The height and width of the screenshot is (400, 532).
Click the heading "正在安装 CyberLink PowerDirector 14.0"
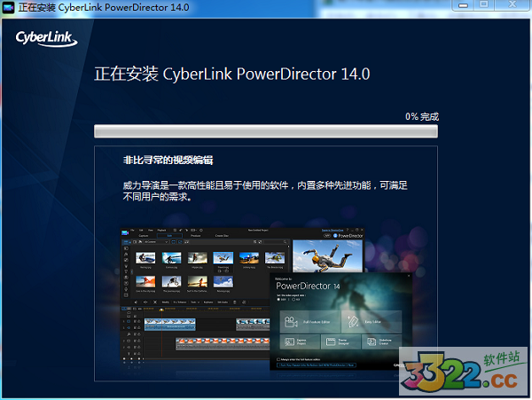click(231, 74)
